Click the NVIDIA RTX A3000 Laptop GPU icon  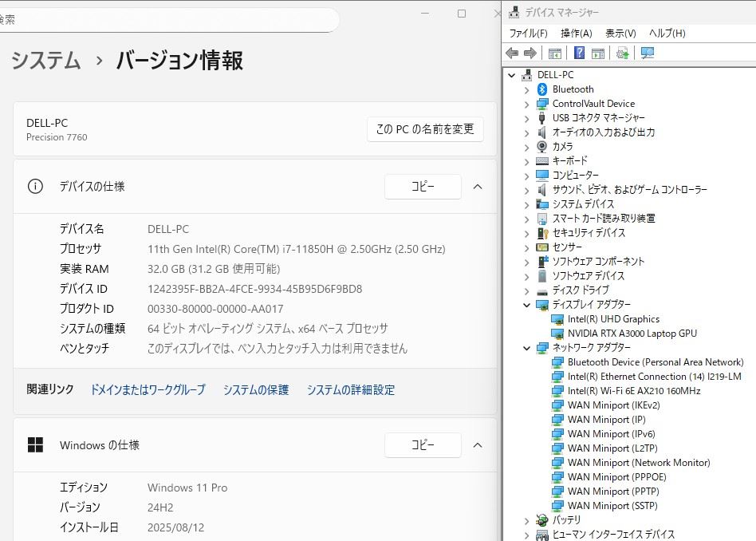pyautogui.click(x=558, y=334)
